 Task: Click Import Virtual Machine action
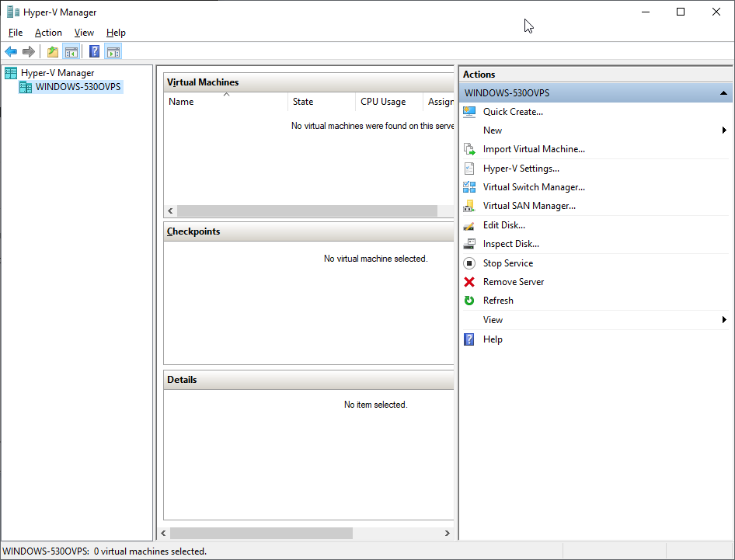click(533, 149)
